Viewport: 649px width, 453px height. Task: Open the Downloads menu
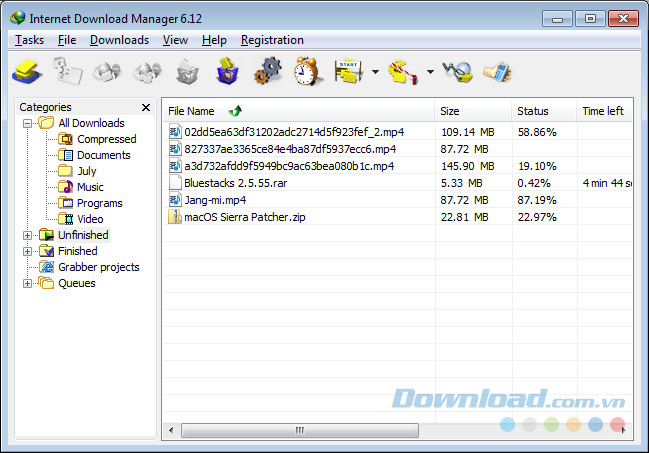(120, 40)
